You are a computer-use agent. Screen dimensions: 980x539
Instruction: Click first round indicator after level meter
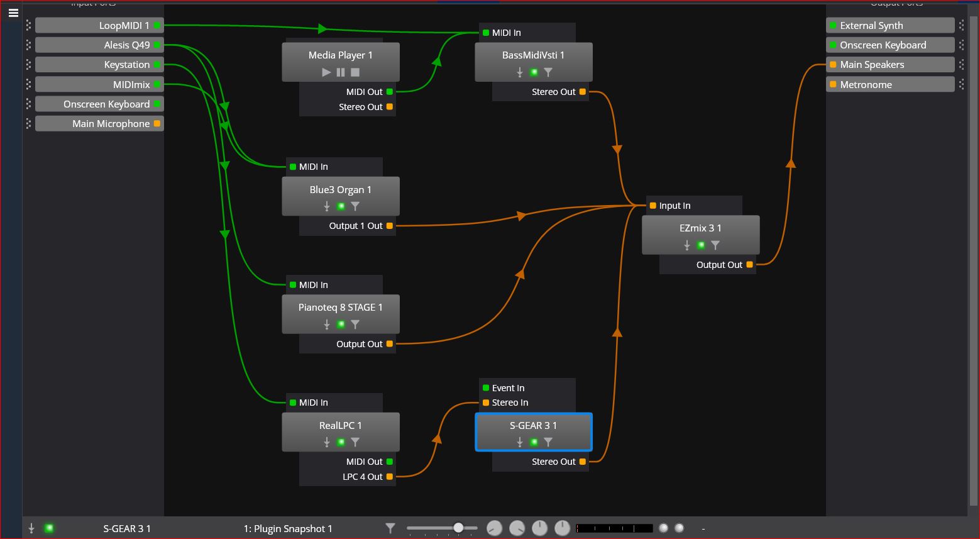coord(663,528)
